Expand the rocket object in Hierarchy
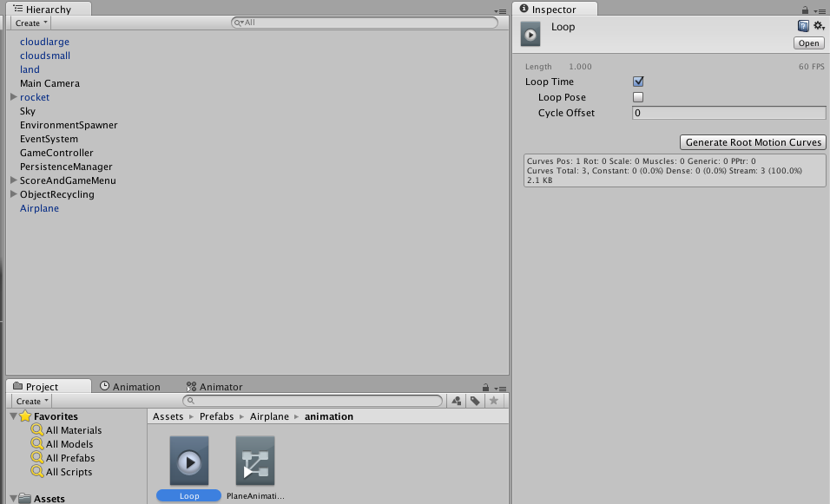 (x=14, y=97)
